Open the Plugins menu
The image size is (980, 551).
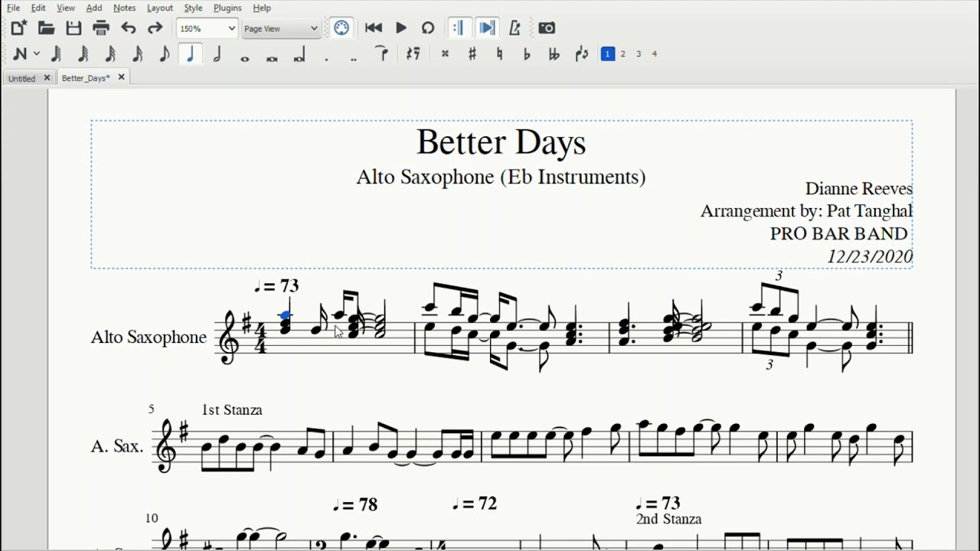227,8
